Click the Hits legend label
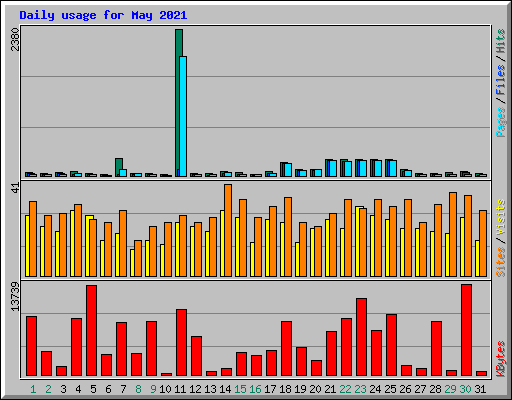The image size is (512, 400). [x=501, y=41]
